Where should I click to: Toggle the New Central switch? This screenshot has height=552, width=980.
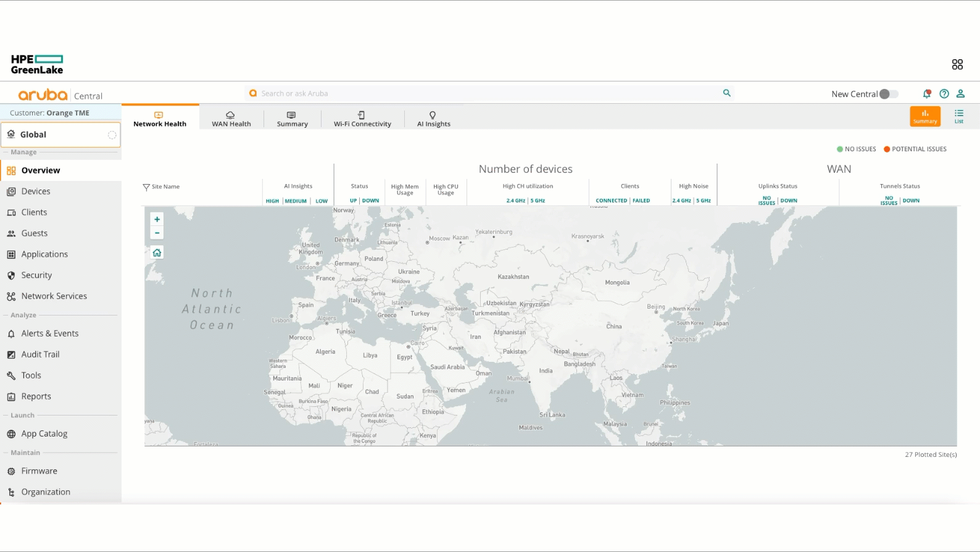coord(889,94)
